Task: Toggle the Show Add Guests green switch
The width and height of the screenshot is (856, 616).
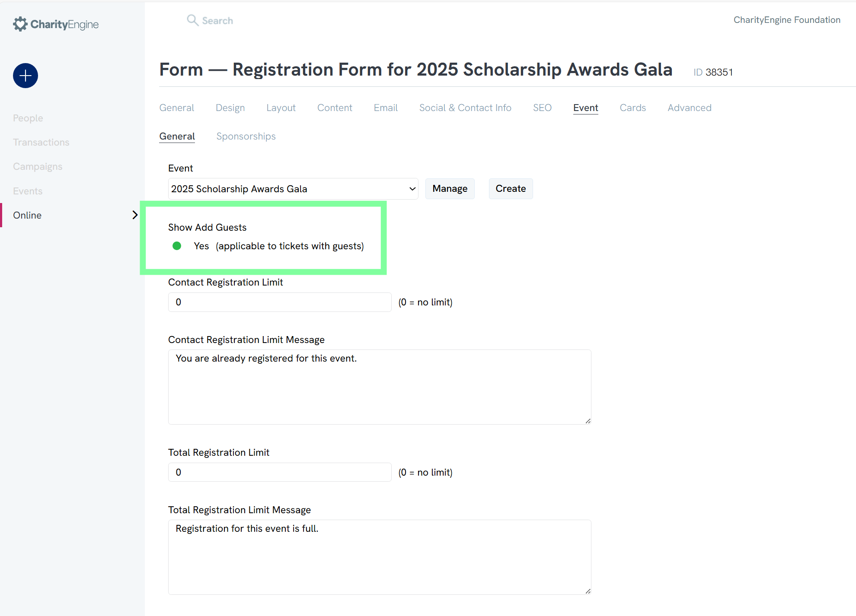Action: 177,246
